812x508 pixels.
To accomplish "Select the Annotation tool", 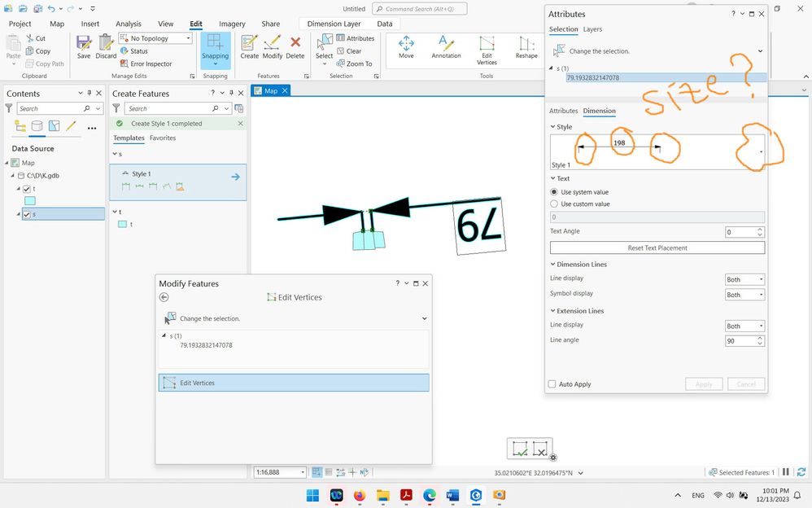I will tap(446, 46).
